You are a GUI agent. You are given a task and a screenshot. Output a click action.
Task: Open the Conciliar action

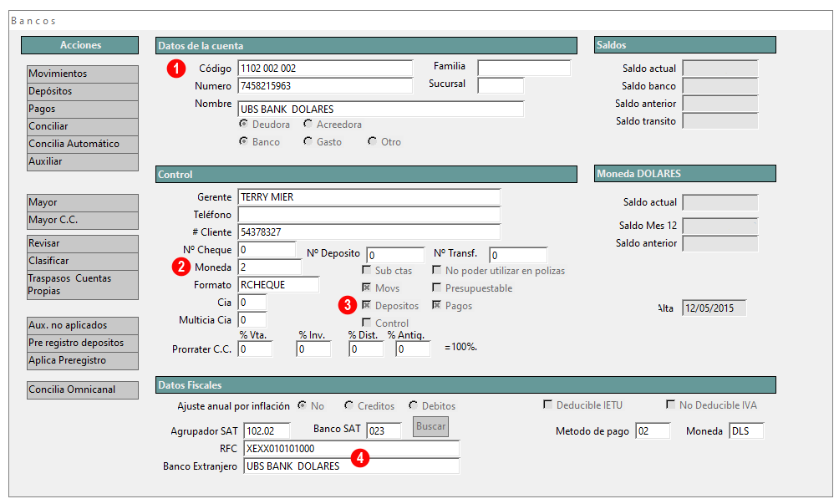[83, 127]
